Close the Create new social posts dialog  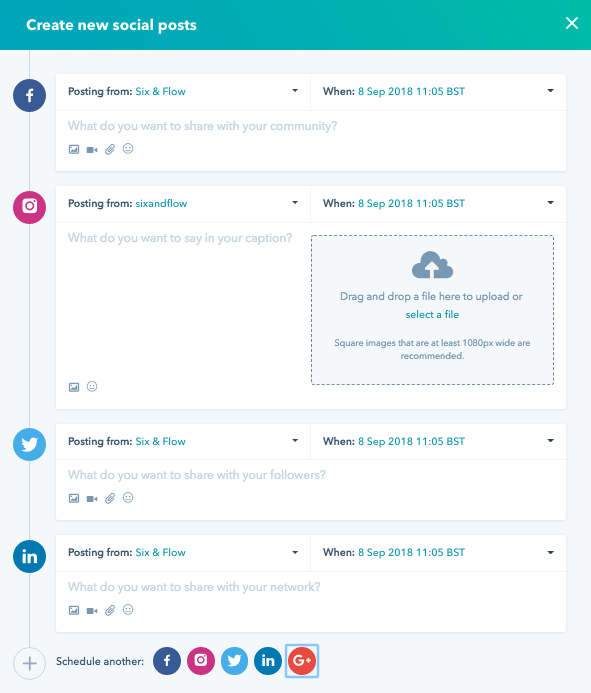[572, 23]
